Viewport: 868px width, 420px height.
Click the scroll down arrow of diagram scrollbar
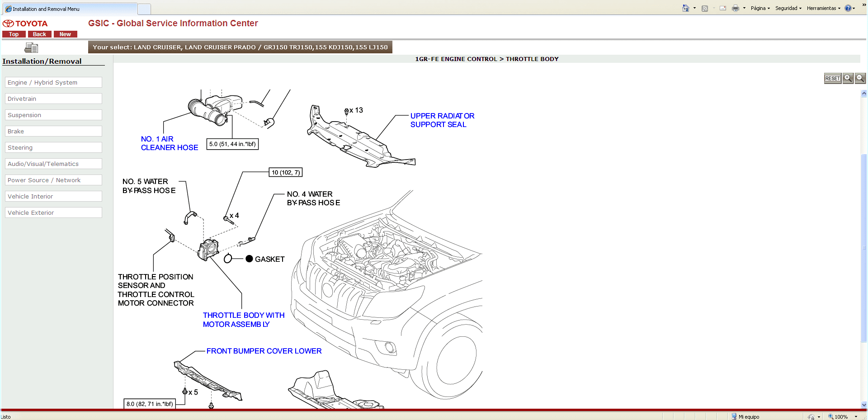[x=864, y=405]
